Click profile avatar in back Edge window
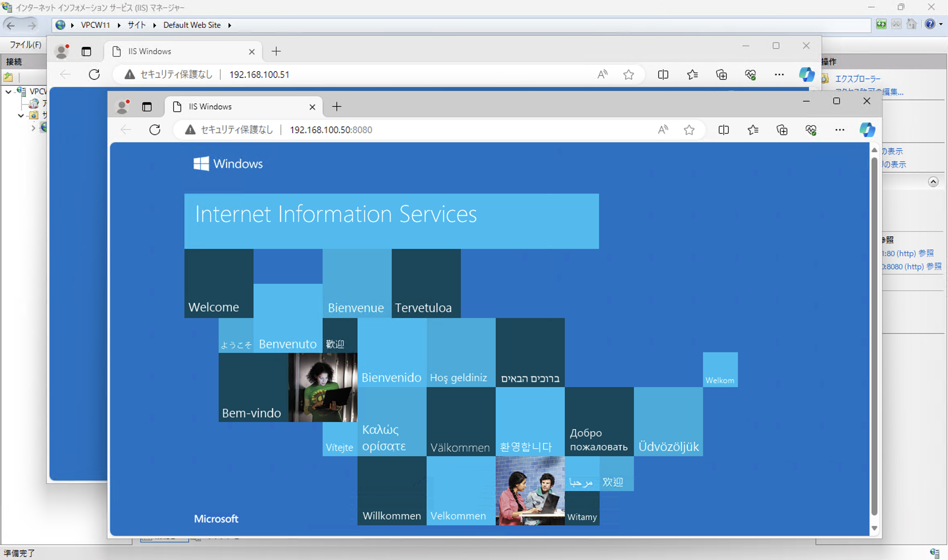Image resolution: width=948 pixels, height=560 pixels. pos(62,51)
